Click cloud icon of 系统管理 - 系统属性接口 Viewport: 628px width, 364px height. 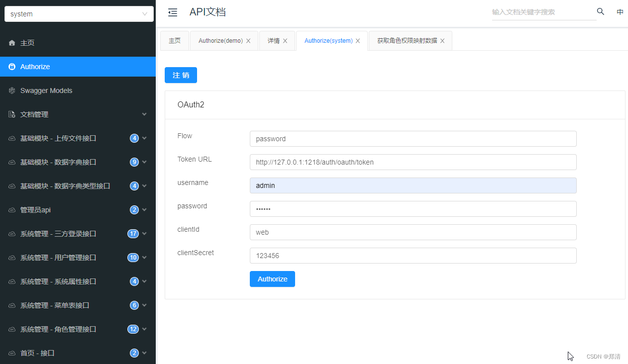point(12,282)
